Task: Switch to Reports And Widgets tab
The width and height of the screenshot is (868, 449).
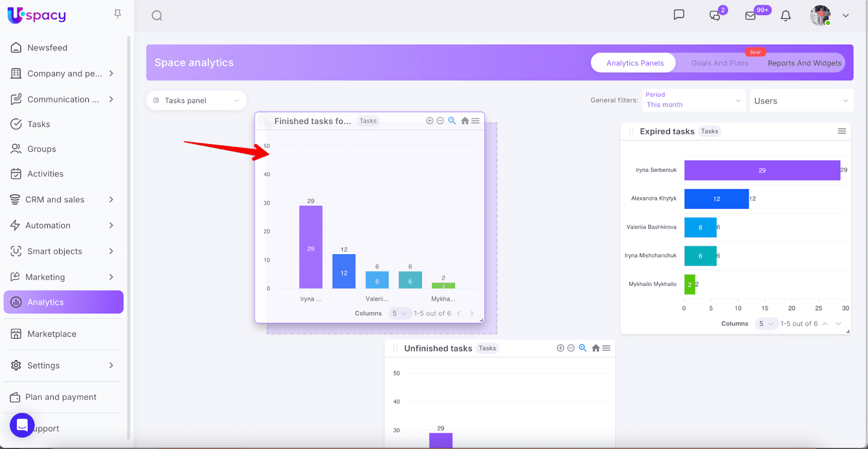Action: (x=804, y=63)
